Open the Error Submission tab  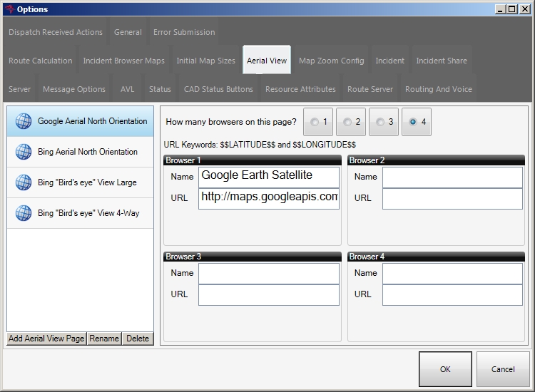click(x=184, y=32)
